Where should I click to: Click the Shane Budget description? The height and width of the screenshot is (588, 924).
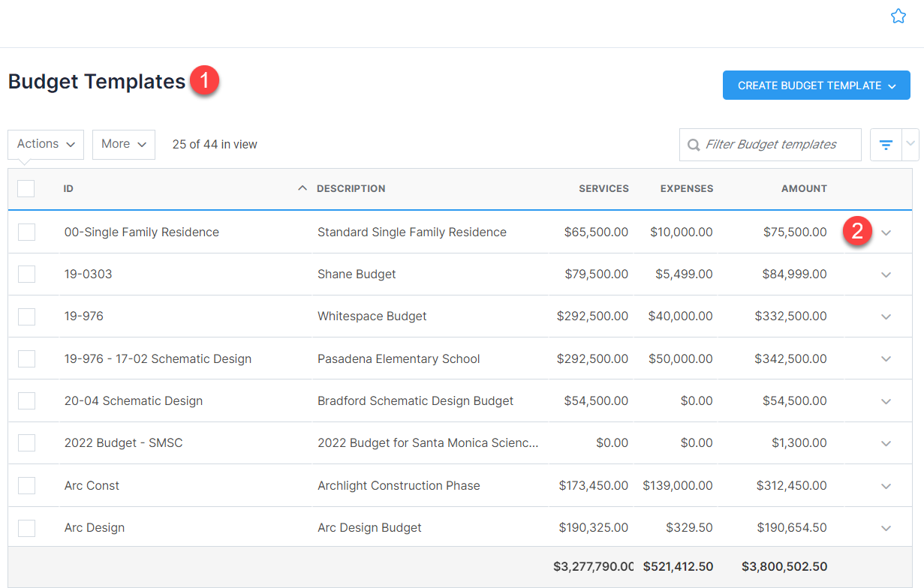pyautogui.click(x=357, y=274)
